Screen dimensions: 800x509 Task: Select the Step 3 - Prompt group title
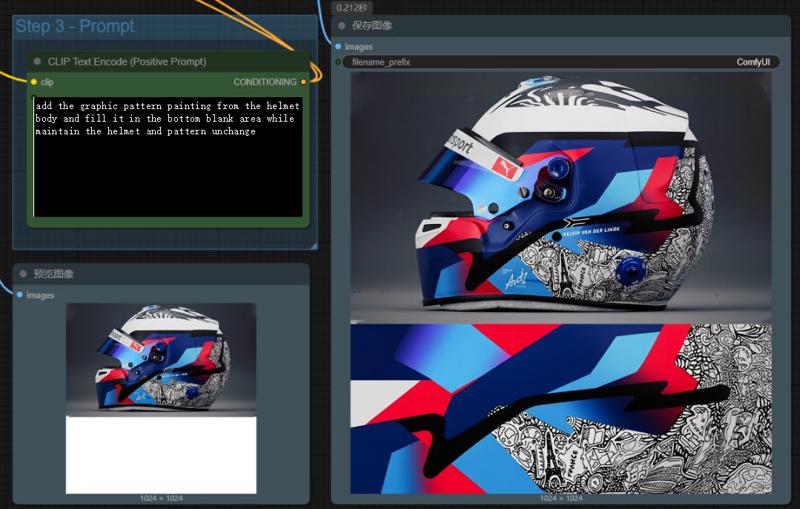click(75, 26)
